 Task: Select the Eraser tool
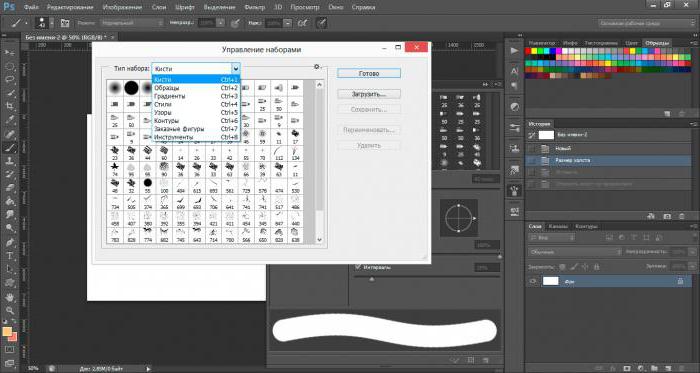point(9,188)
